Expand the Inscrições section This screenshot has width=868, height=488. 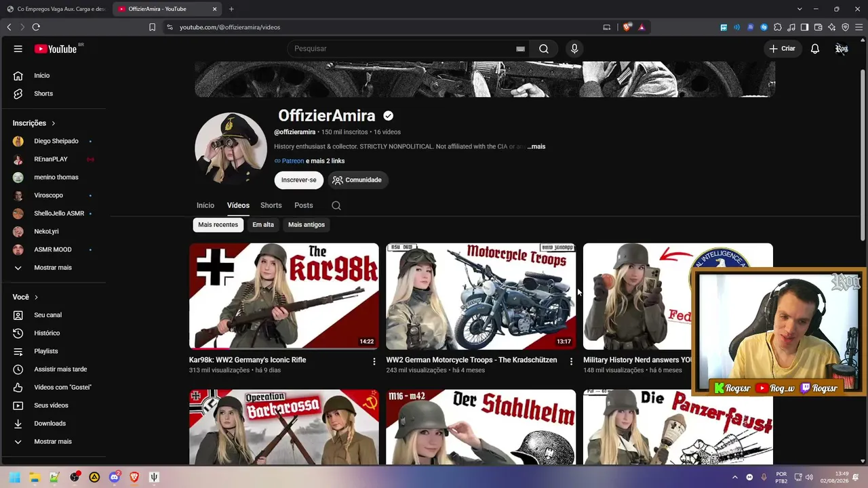tap(34, 123)
